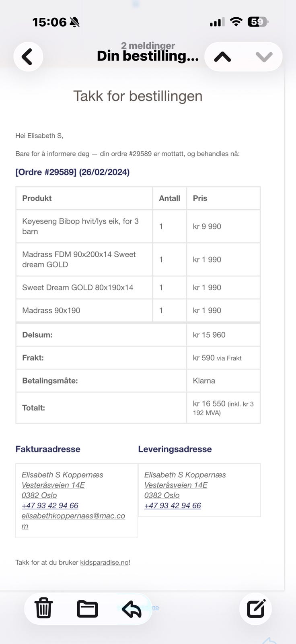Open delivery address 0382 Oslo link

[x=162, y=495]
